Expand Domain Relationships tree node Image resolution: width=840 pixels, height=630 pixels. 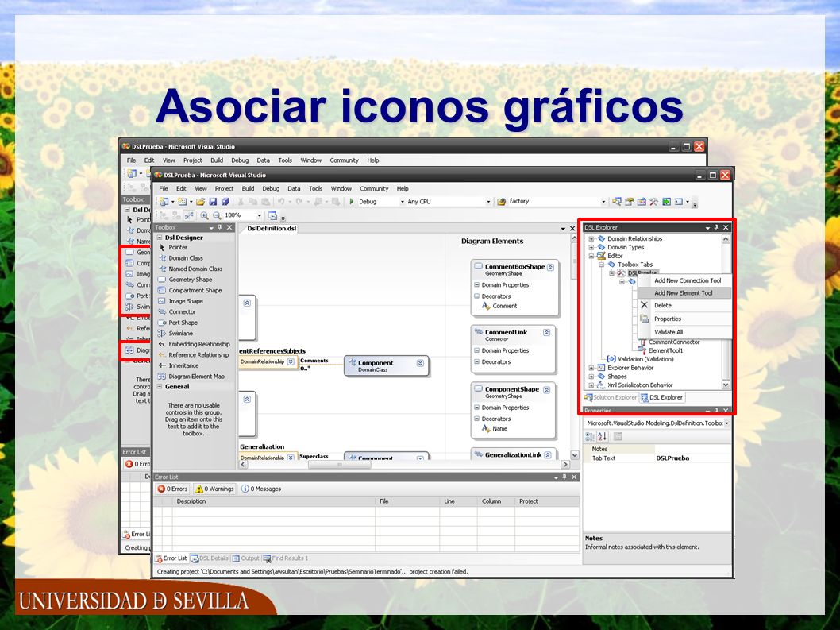click(x=591, y=238)
